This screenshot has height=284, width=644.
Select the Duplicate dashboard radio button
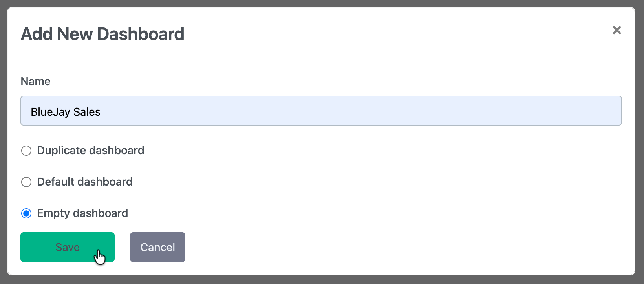tap(26, 151)
